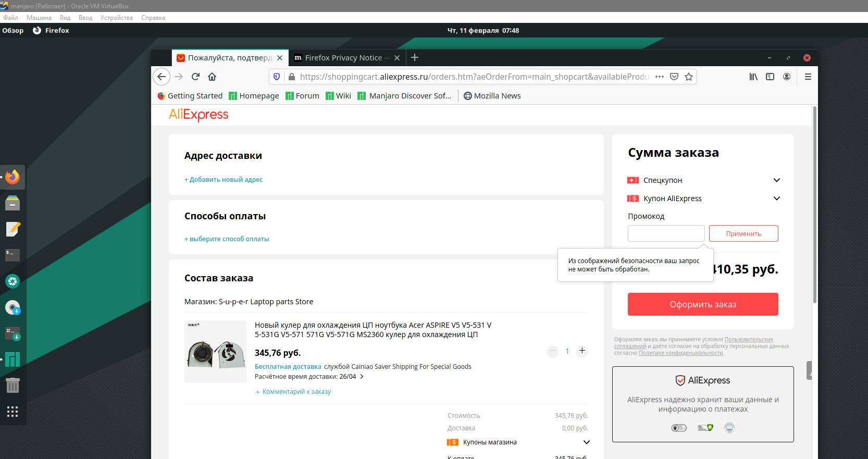Open the Вид menu
868x459 pixels.
(x=65, y=18)
